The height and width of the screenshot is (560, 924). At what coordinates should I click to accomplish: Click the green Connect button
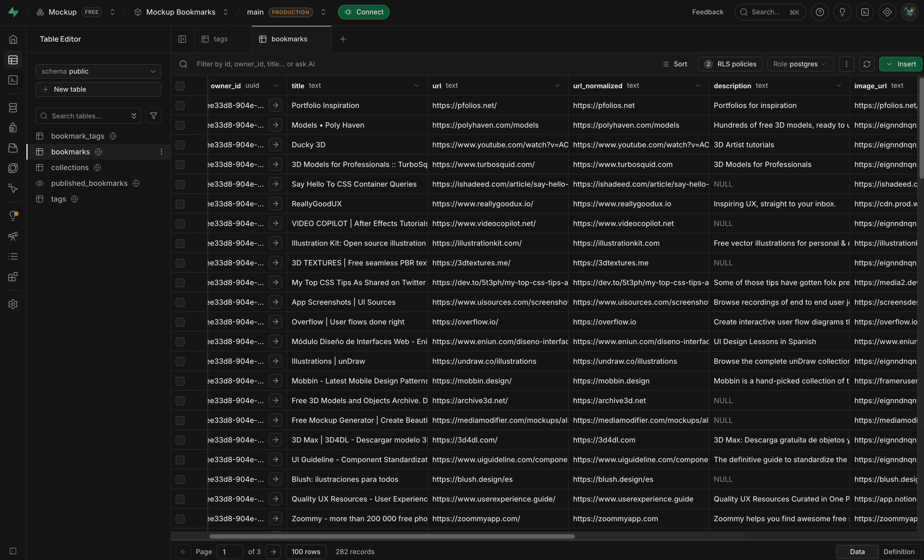(x=363, y=12)
